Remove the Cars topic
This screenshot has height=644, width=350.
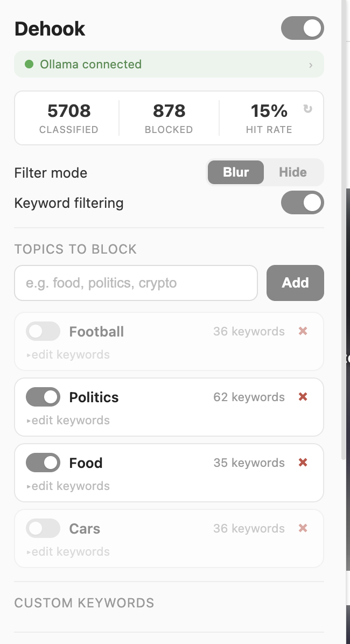(303, 528)
